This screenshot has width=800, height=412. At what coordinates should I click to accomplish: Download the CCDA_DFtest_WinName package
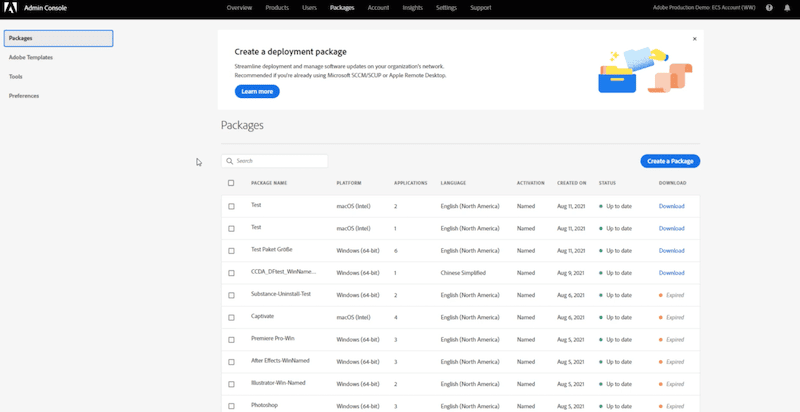671,273
